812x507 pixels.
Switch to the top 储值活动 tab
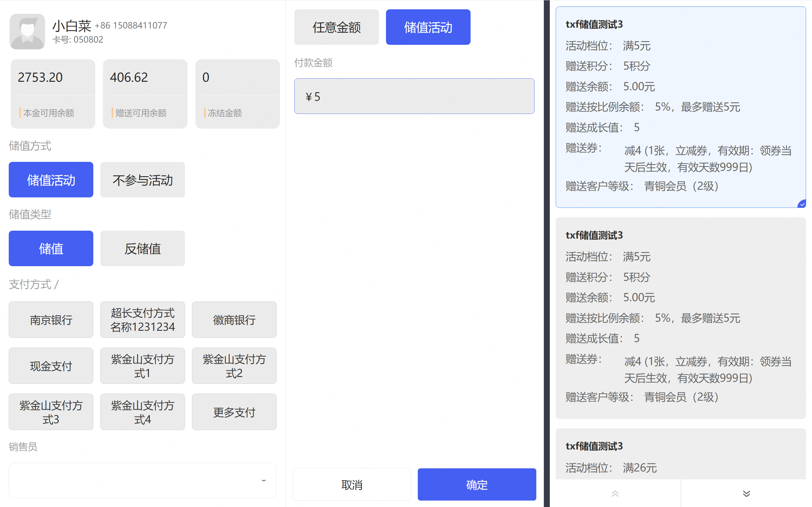point(428,27)
